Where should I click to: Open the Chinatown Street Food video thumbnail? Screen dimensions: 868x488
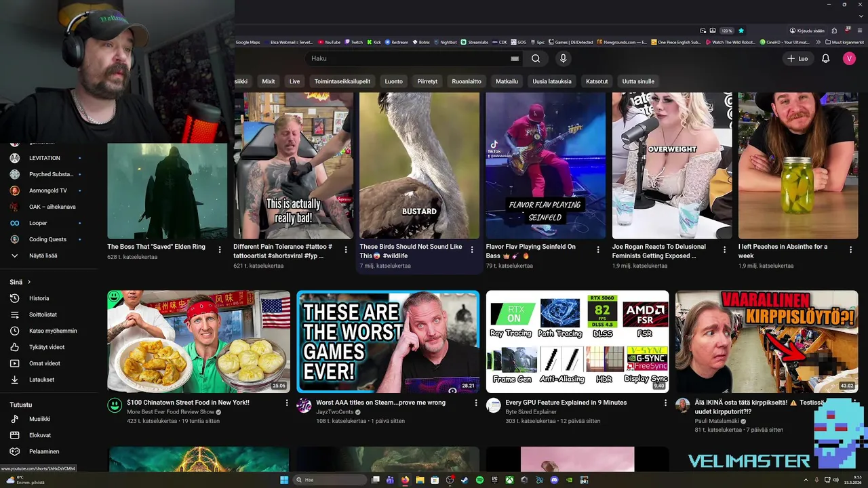click(x=199, y=342)
